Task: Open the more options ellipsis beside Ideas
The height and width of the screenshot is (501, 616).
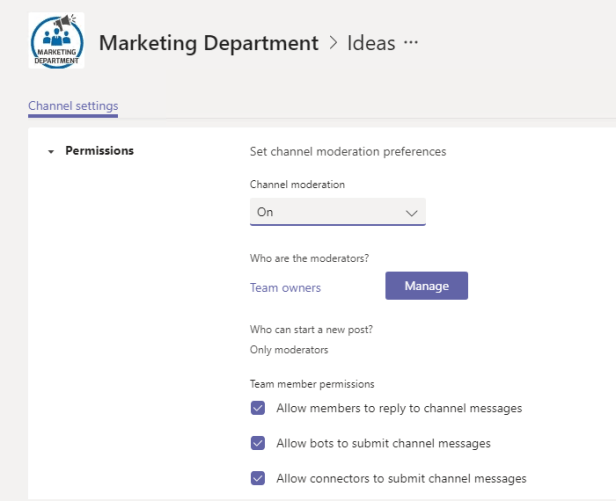Action: 408,43
